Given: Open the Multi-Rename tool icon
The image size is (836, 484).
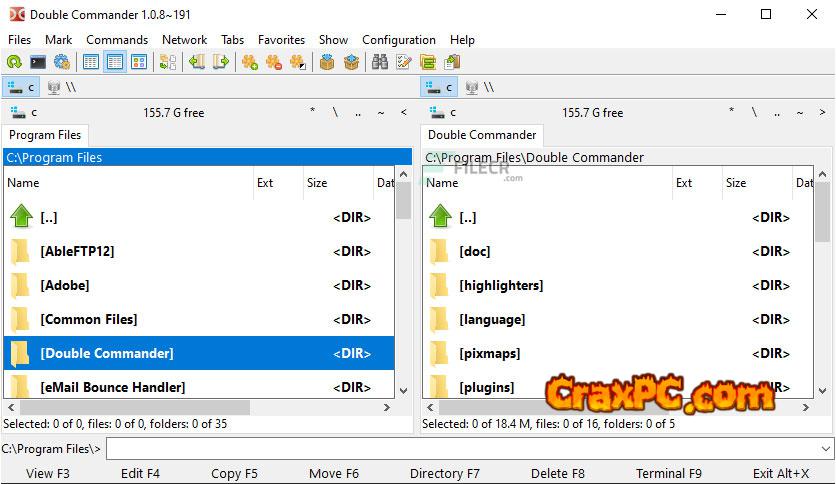Looking at the screenshot, I should (x=404, y=62).
